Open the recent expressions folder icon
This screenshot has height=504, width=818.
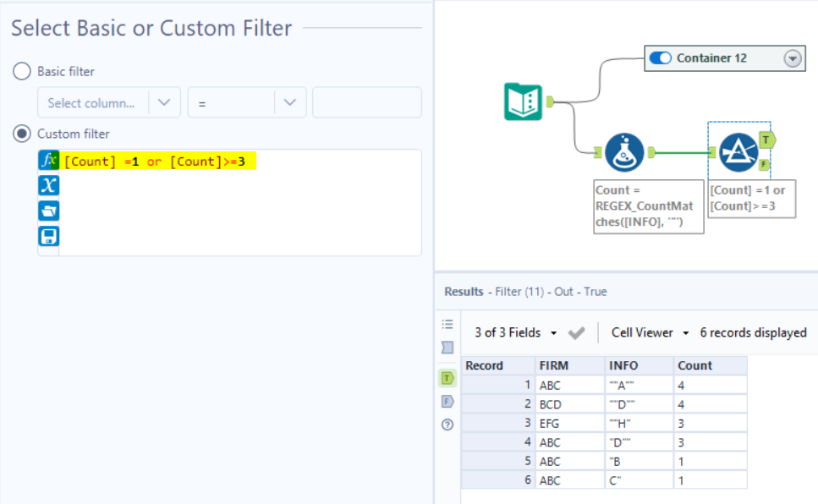pyautogui.click(x=48, y=211)
